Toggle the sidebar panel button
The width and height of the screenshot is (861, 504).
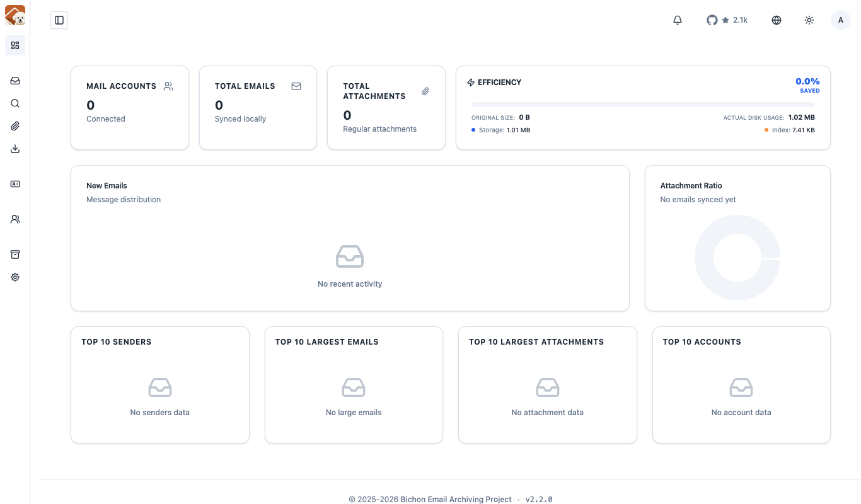59,20
